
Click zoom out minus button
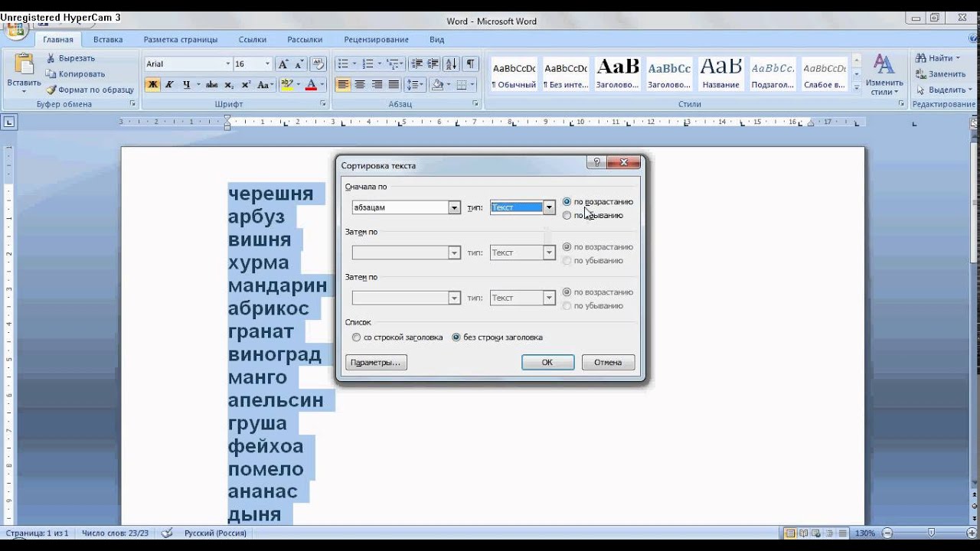tap(886, 533)
